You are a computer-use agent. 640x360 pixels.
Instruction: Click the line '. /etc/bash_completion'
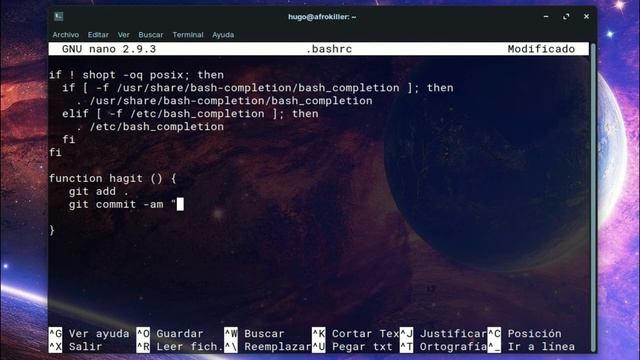(150, 127)
